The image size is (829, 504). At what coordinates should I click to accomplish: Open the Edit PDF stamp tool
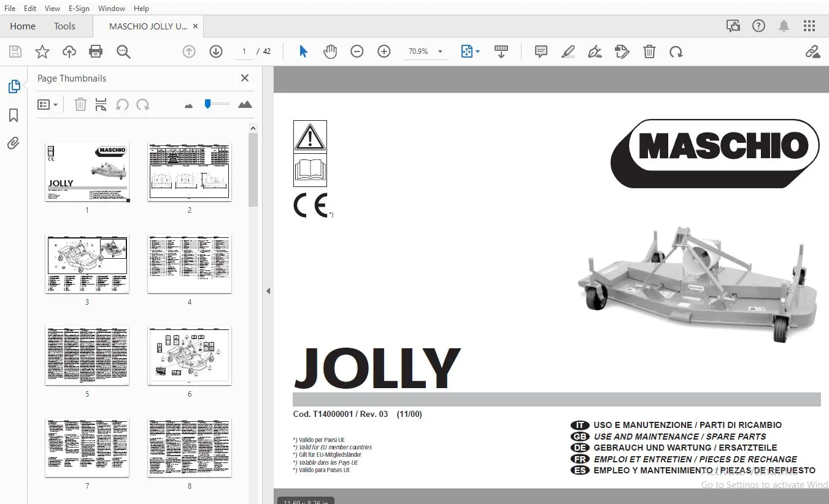pyautogui.click(x=622, y=52)
